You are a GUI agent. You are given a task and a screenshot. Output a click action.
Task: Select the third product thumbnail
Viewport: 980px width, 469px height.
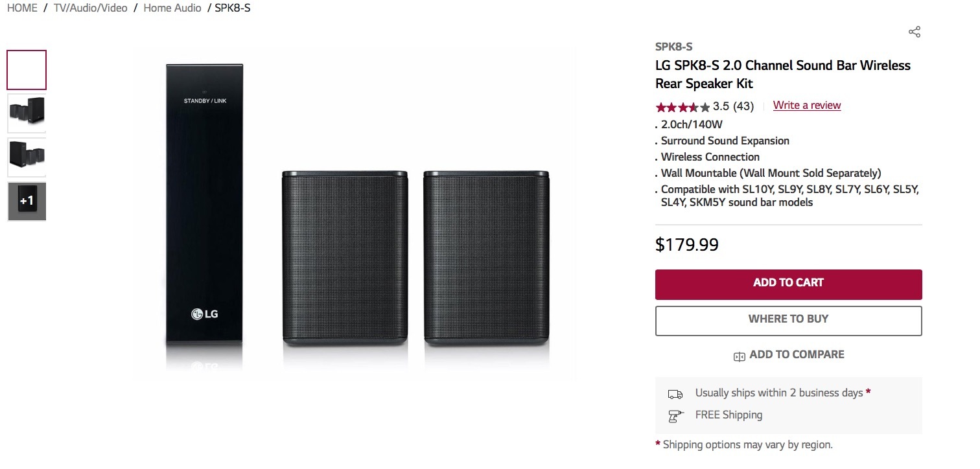click(27, 157)
